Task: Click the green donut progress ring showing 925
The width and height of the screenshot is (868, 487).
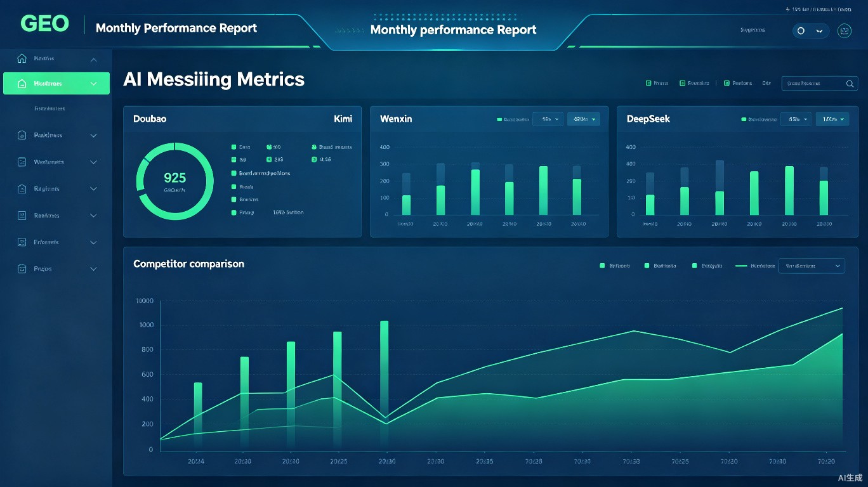Action: pos(175,181)
